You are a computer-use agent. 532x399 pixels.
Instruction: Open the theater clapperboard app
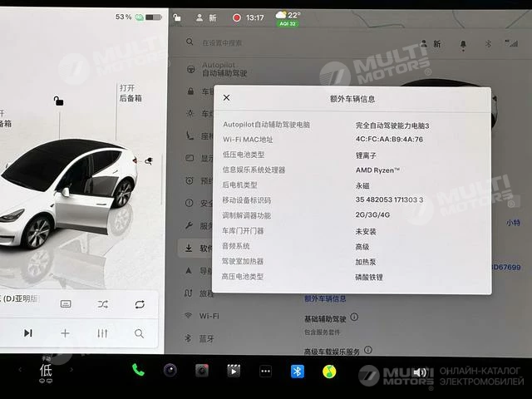pos(234,371)
